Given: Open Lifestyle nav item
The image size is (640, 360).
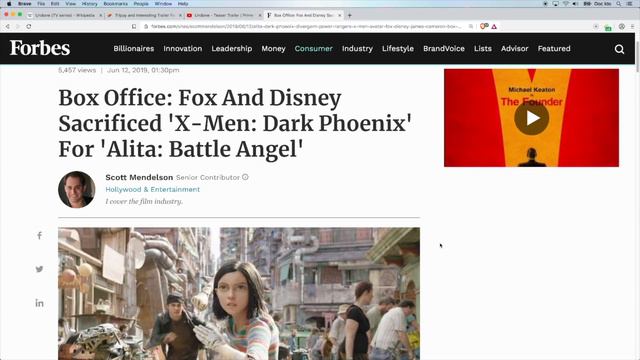Looking at the screenshot, I should coord(398,48).
